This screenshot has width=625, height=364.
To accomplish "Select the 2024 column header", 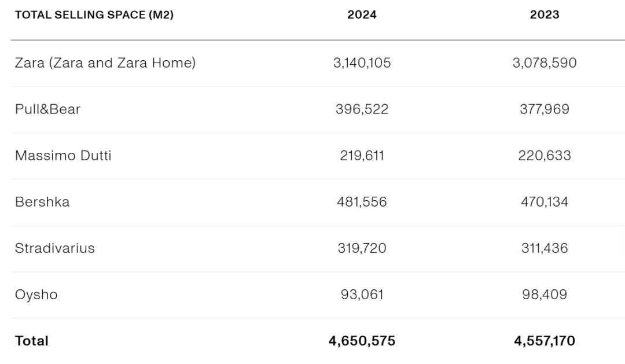I will click(362, 14).
